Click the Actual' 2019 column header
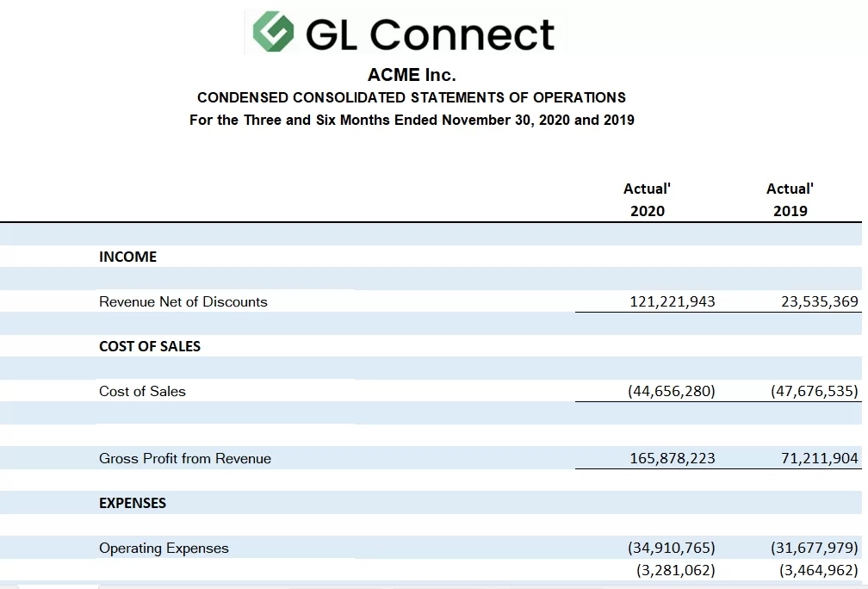 click(790, 200)
